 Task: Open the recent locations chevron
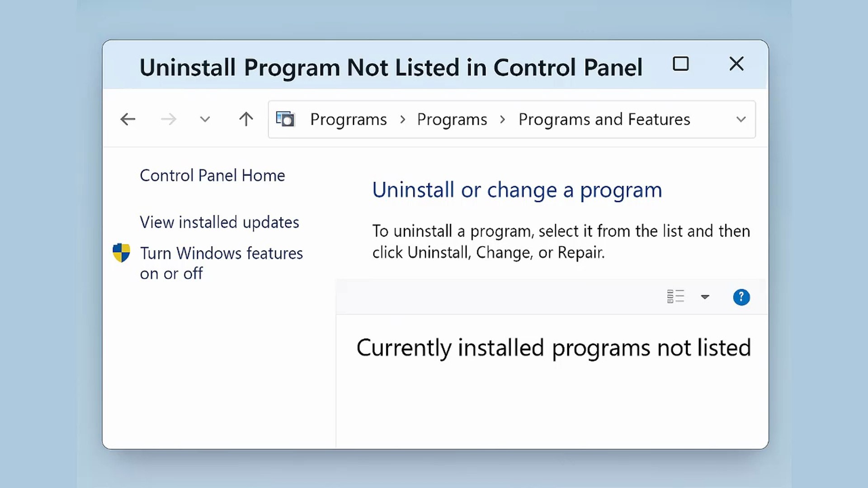point(205,119)
